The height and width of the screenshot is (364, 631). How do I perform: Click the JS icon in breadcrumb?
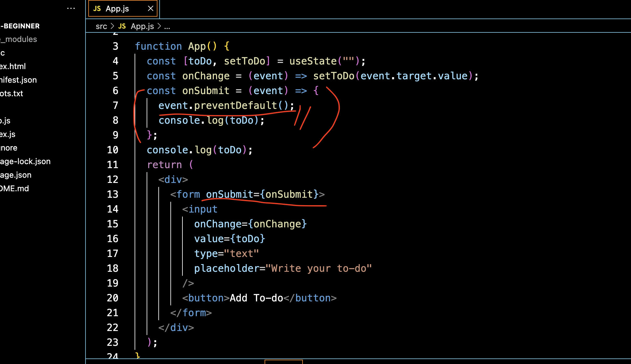click(122, 26)
